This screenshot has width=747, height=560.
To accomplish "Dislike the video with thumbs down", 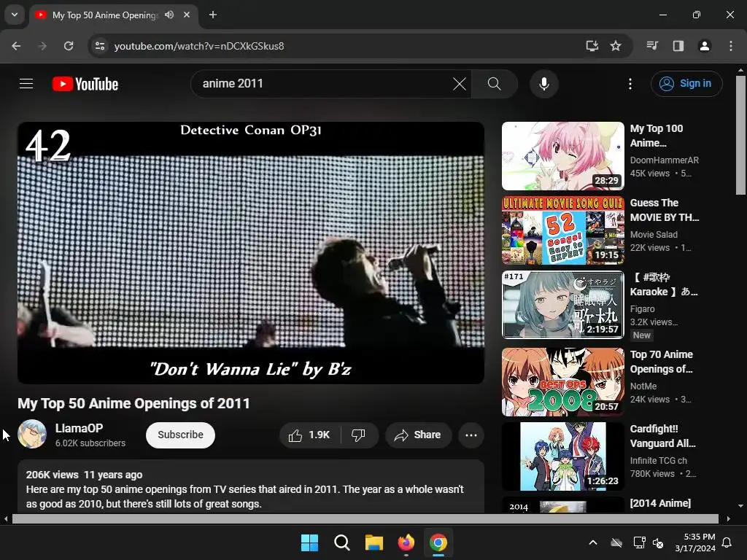I will coord(359,435).
